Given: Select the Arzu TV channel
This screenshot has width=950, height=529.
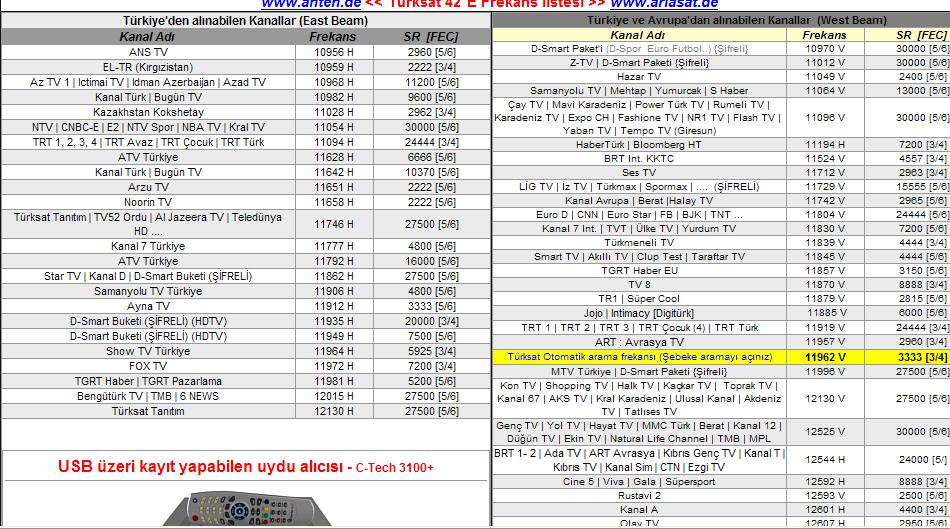Looking at the screenshot, I should coord(148,187).
